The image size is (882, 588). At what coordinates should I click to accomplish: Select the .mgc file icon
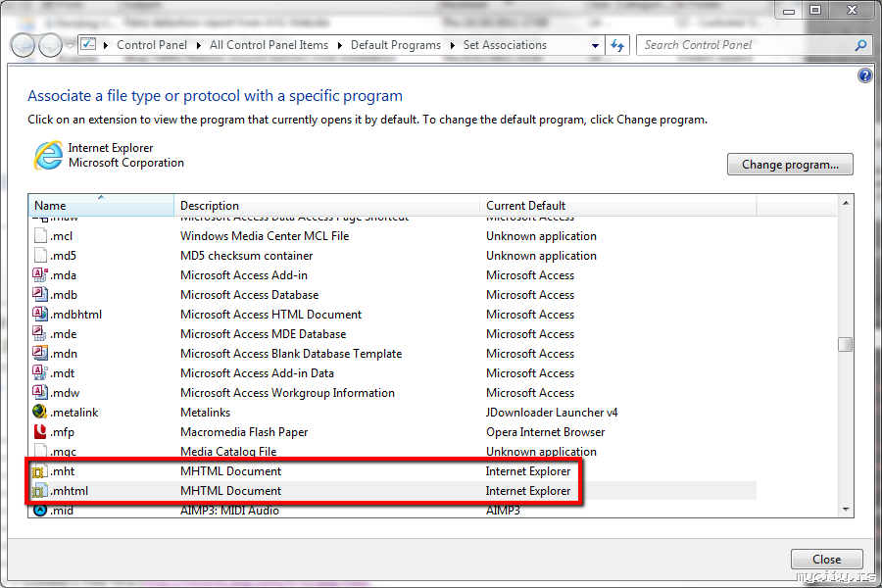pyautogui.click(x=39, y=450)
